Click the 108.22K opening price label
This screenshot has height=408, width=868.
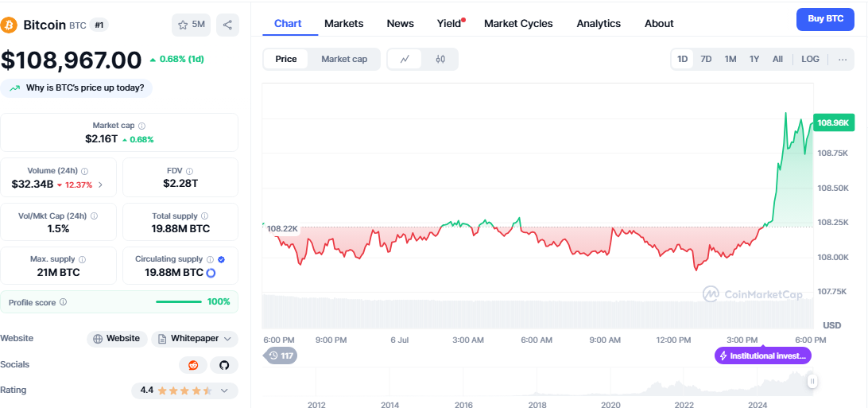tap(281, 228)
